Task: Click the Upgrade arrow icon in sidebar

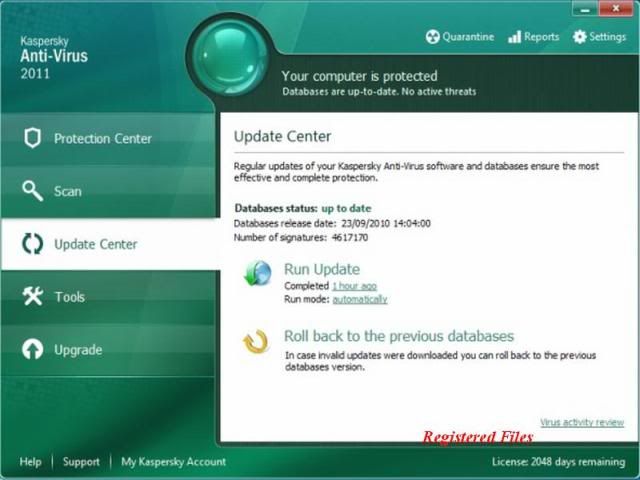Action: click(x=33, y=349)
